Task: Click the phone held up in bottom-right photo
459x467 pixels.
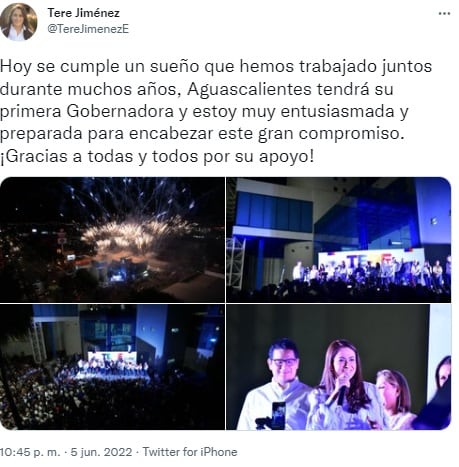Action: point(279,415)
